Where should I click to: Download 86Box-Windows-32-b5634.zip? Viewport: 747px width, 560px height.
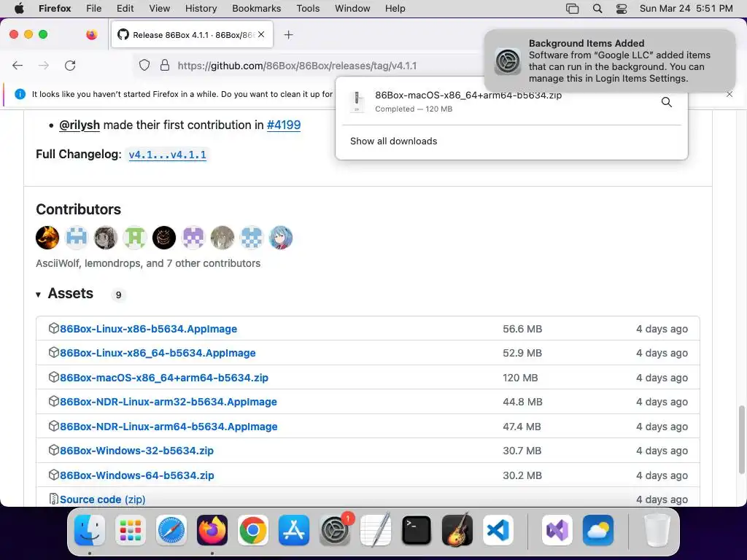point(136,451)
